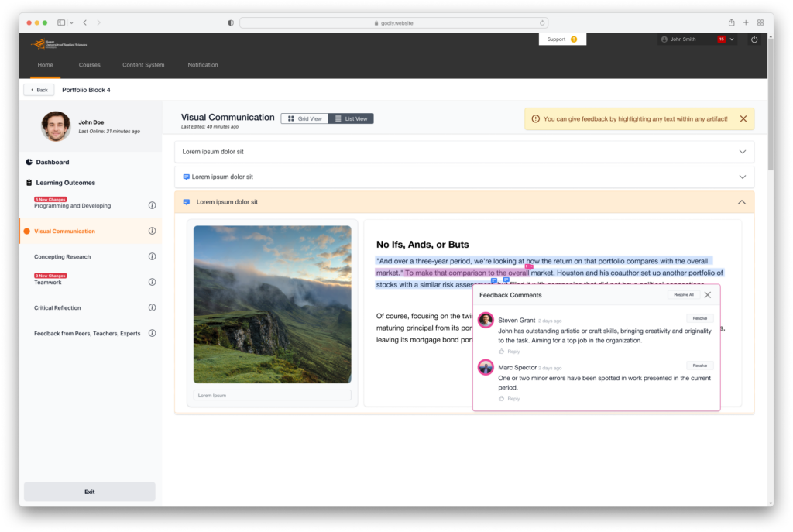Screen dimensions: 793x532
Task: Click John Doe's profile photo
Action: pyautogui.click(x=56, y=126)
